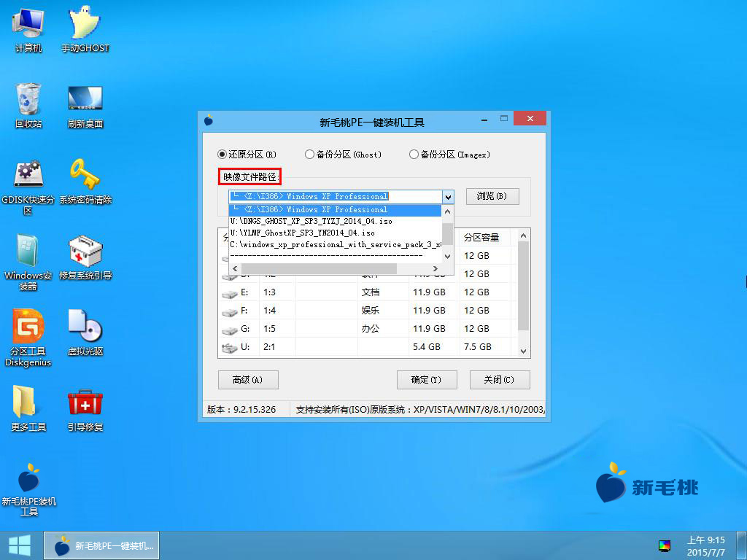Open the 计算机 desktop icon
Image resolution: width=747 pixels, height=560 pixels.
(28, 29)
